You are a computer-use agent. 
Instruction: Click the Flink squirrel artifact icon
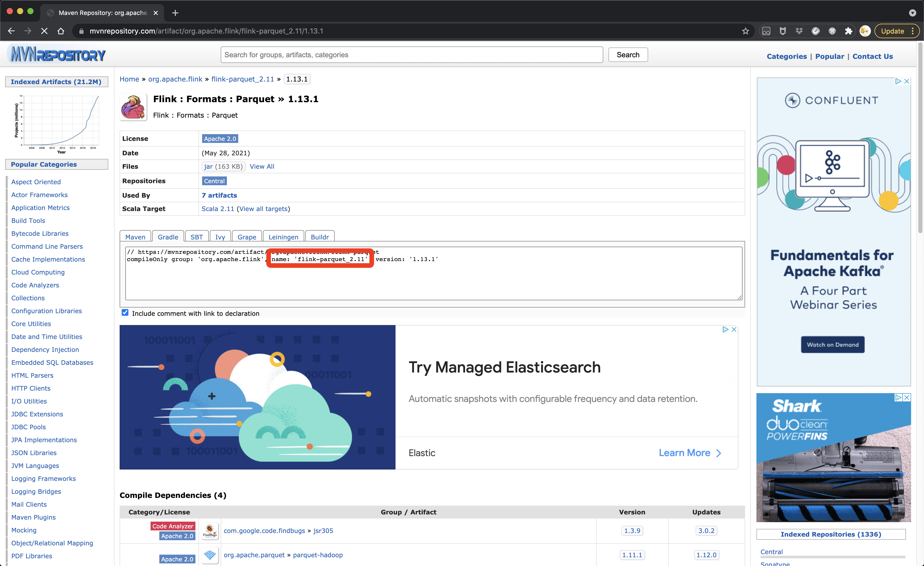[x=133, y=107]
